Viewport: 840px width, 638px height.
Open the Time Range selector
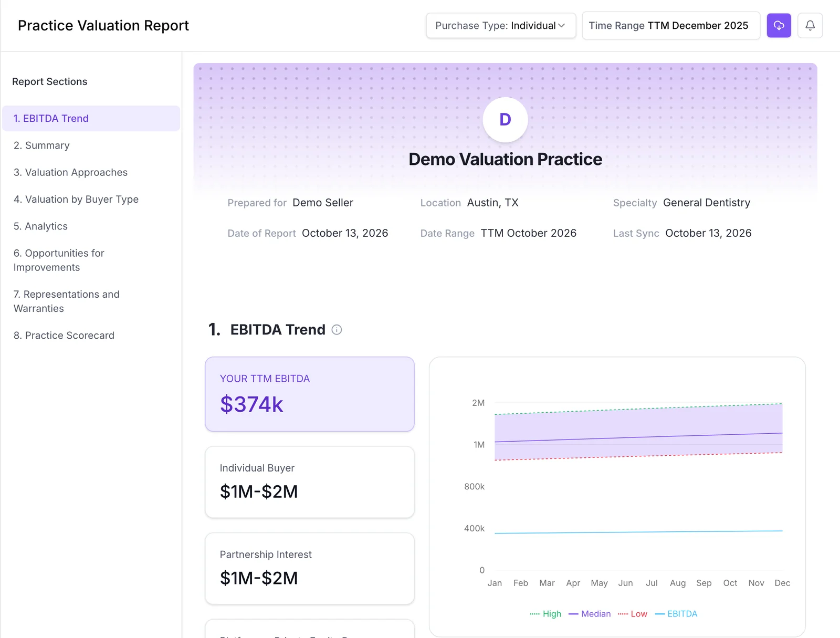(671, 25)
